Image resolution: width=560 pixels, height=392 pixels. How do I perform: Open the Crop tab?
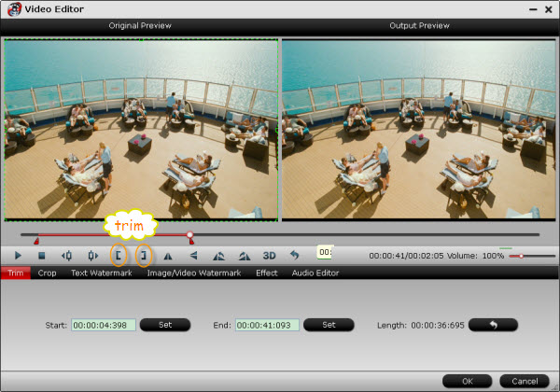pyautogui.click(x=47, y=273)
